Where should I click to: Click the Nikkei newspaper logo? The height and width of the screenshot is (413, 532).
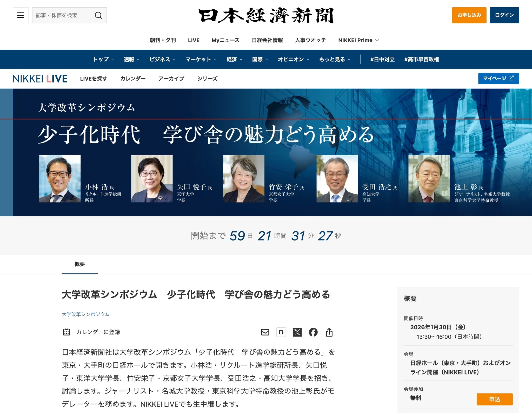pyautogui.click(x=266, y=15)
